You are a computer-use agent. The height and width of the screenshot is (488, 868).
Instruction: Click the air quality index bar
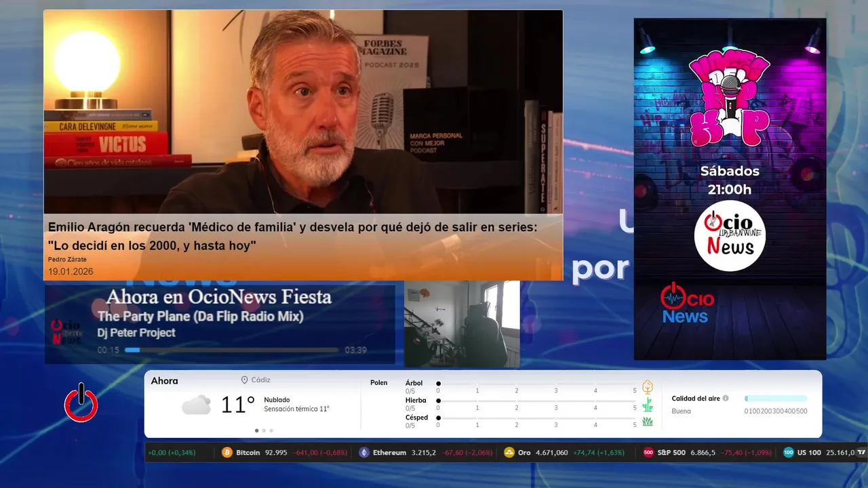(x=776, y=399)
